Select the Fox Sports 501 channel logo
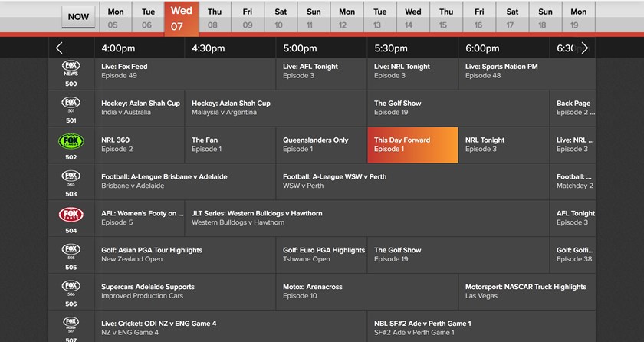This screenshot has height=342, width=644. 71,104
